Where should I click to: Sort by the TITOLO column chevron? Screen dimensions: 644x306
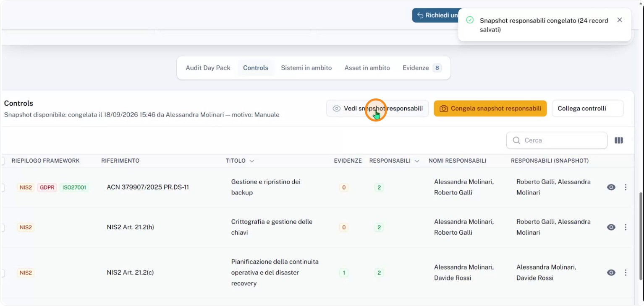(x=252, y=161)
